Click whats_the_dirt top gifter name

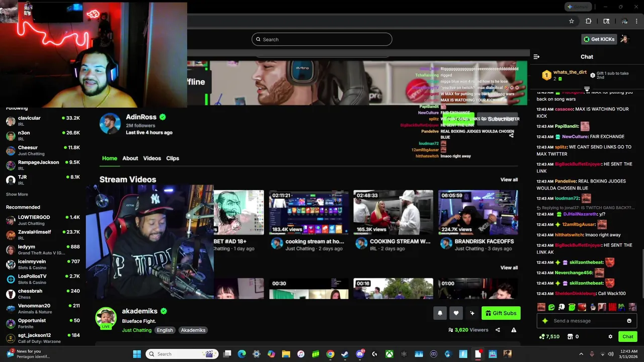click(x=570, y=72)
